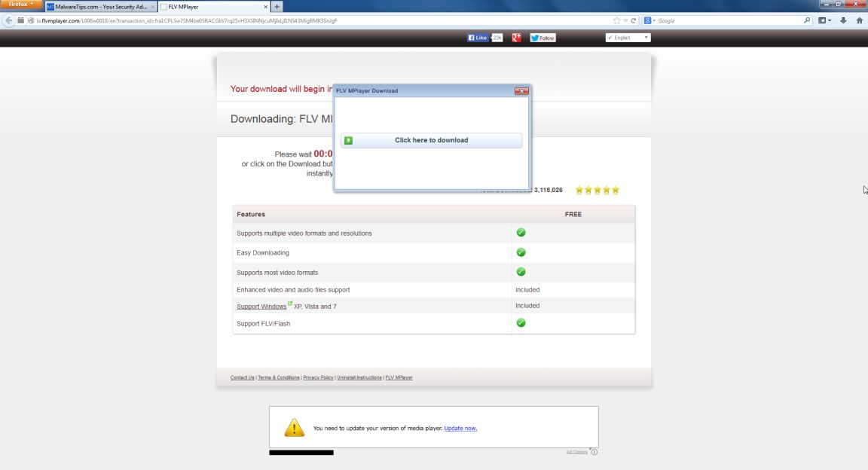This screenshot has width=868, height=470.
Task: Click the flvmplayer.com address bar
Action: coord(321,20)
